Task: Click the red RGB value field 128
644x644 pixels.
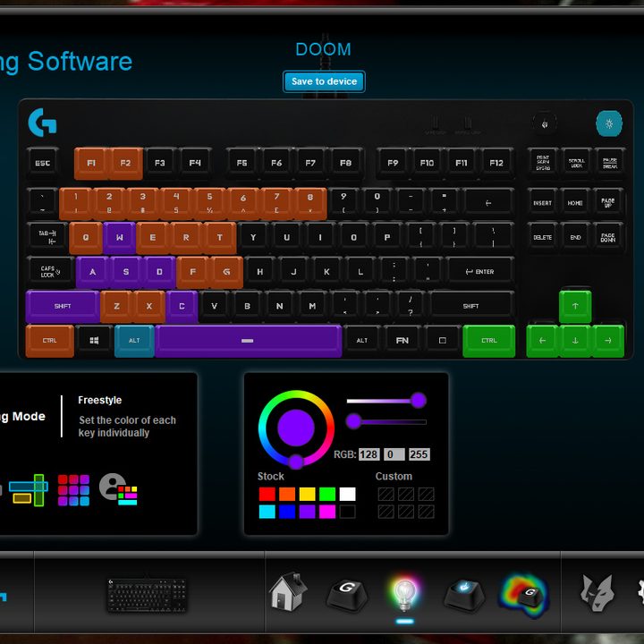Action: click(369, 454)
